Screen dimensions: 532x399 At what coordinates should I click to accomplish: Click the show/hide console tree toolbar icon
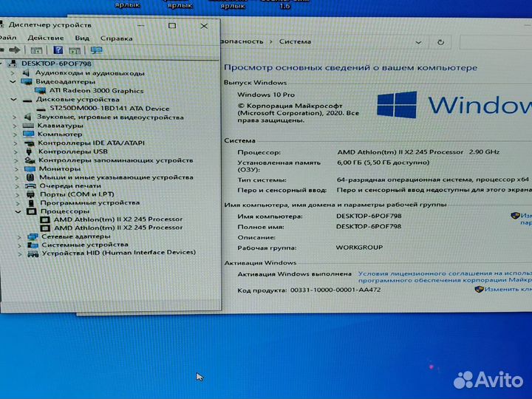tap(36, 50)
